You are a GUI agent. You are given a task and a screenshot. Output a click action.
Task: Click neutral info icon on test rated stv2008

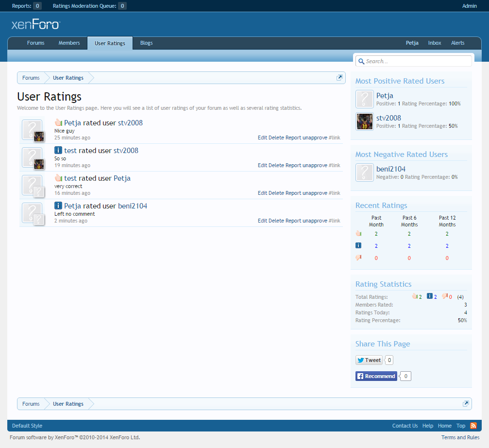pos(58,150)
